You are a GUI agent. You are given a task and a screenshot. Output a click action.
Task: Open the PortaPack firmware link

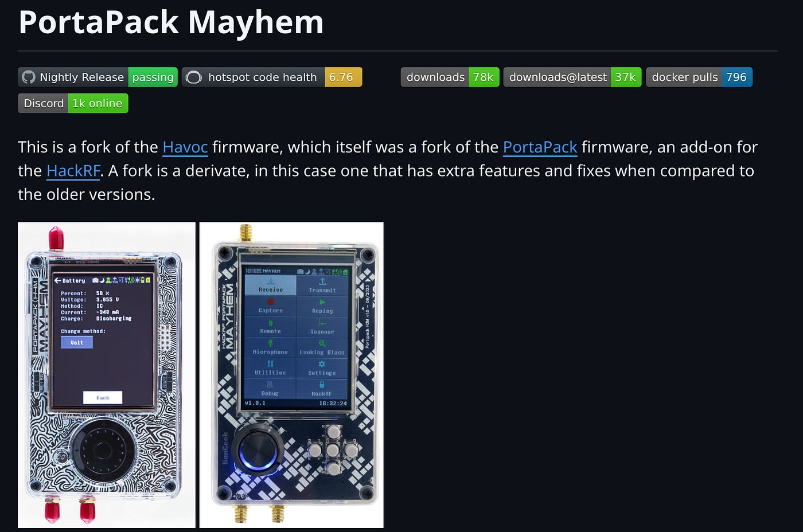[x=540, y=147]
